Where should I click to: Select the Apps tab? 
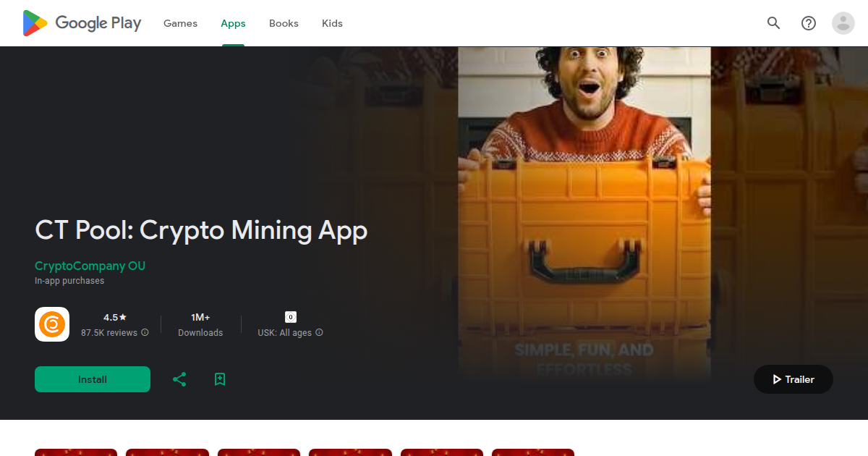tap(233, 23)
